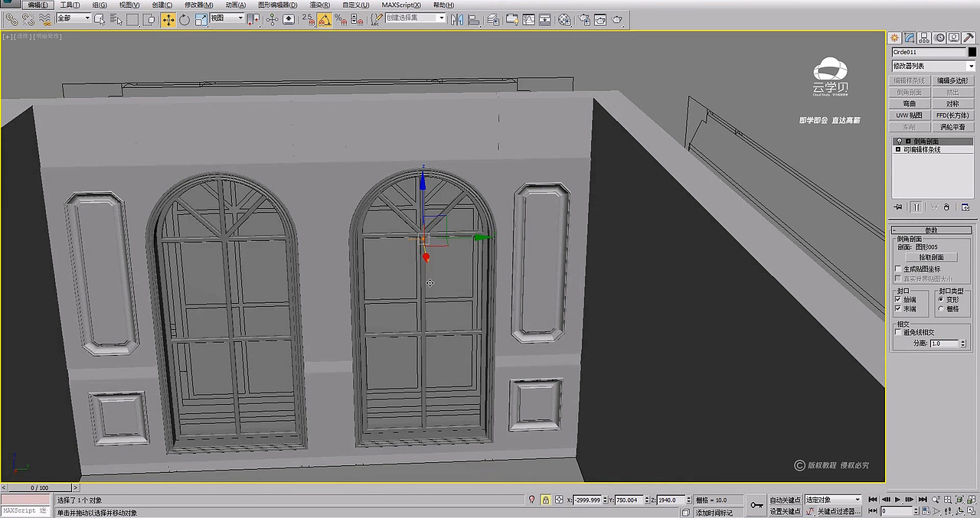Open MAXScript(X) menu
The width and height of the screenshot is (980, 518).
click(x=401, y=5)
